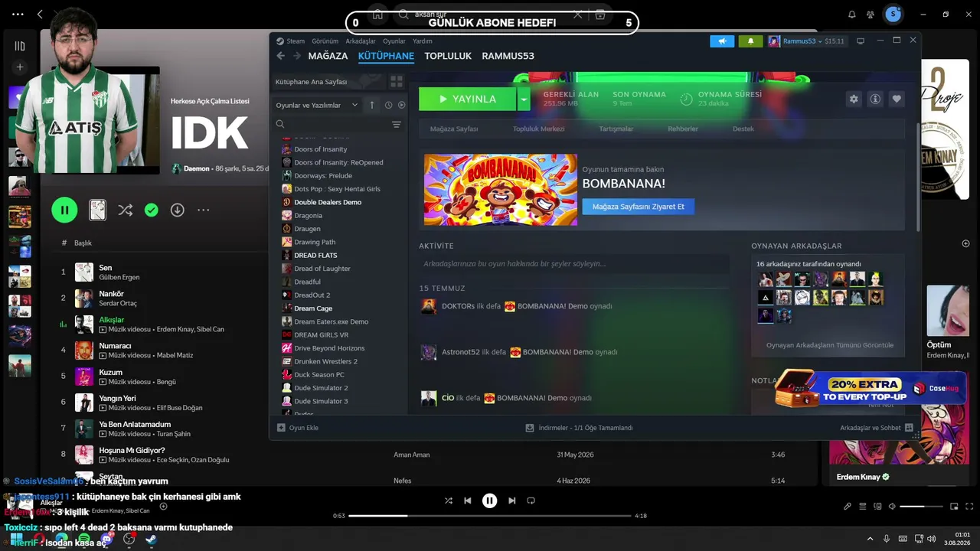Open Spotify Your Library icon

click(x=20, y=46)
